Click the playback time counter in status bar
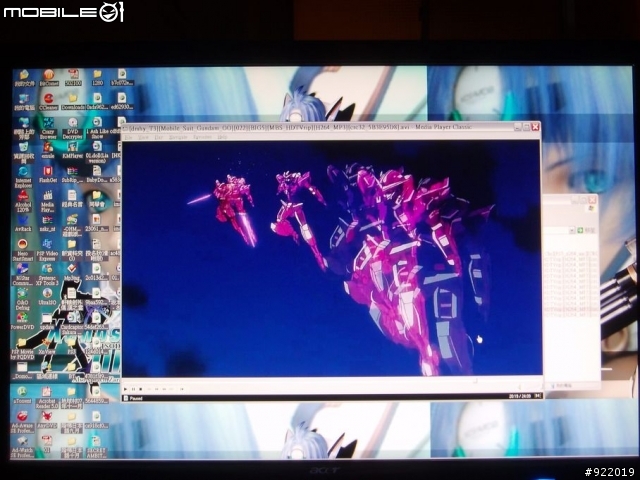 (x=520, y=396)
